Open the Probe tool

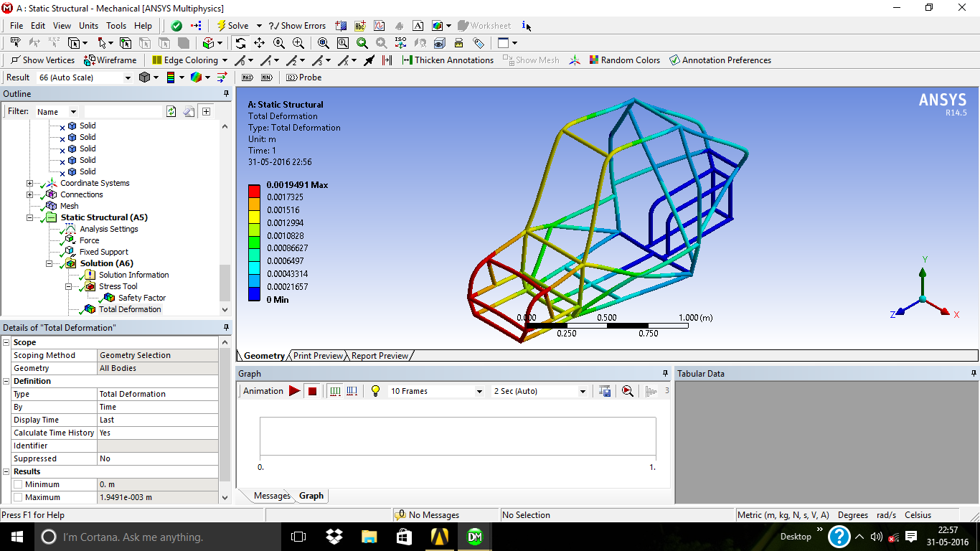(304, 77)
